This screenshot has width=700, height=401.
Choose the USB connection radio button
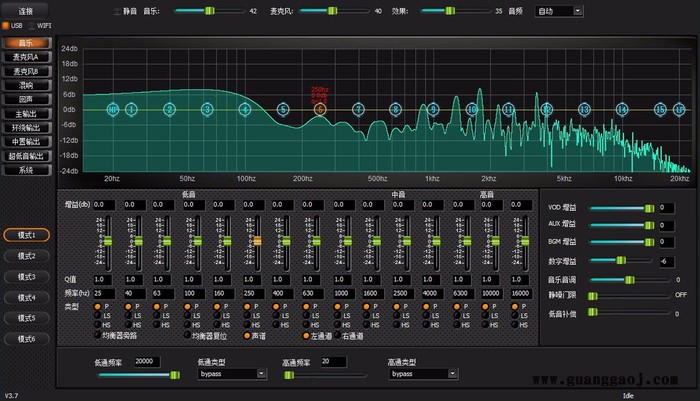click(5, 25)
